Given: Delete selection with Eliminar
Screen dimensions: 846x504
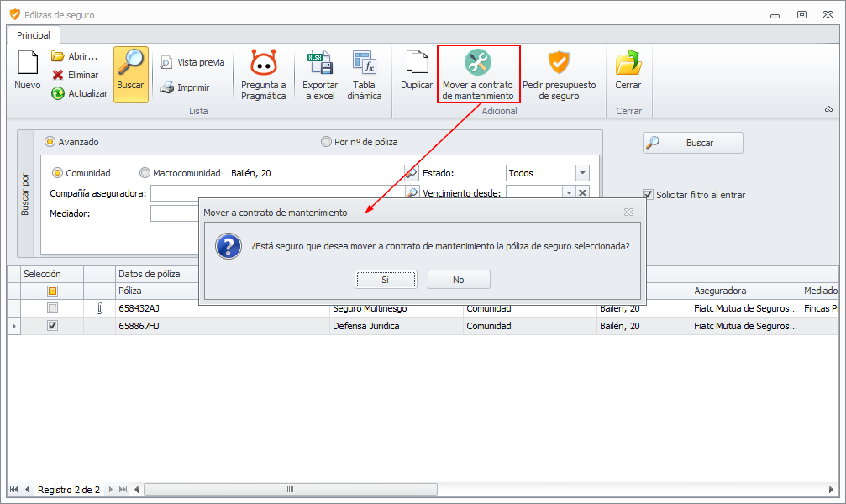Looking at the screenshot, I should [x=75, y=75].
